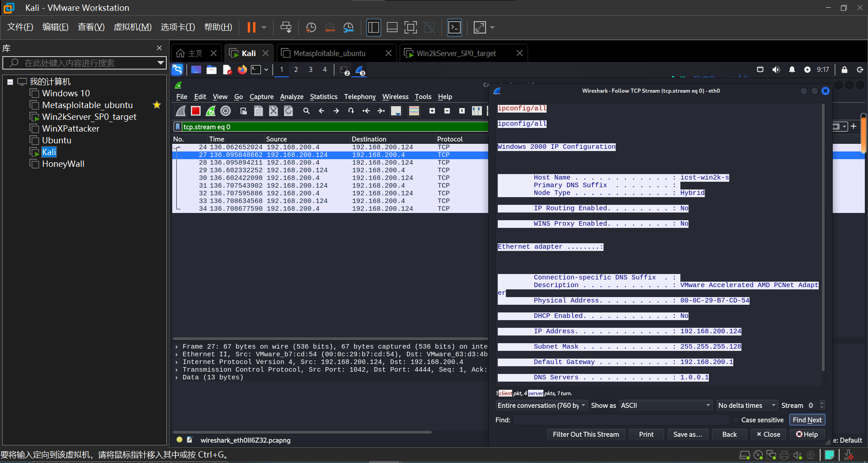Viewport: 868px width, 463px height.
Task: Switch to Kali workspace 2
Action: click(x=296, y=70)
